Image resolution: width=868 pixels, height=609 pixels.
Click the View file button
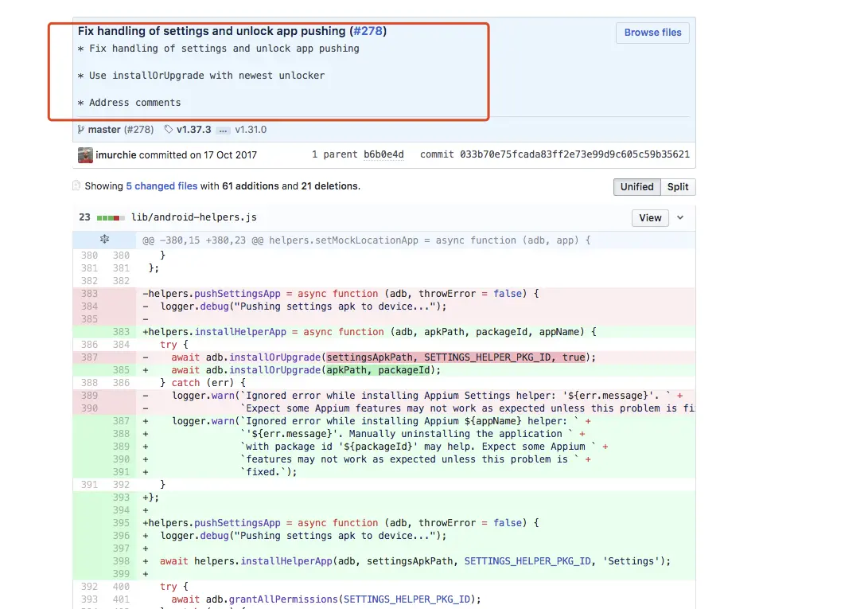coord(650,218)
